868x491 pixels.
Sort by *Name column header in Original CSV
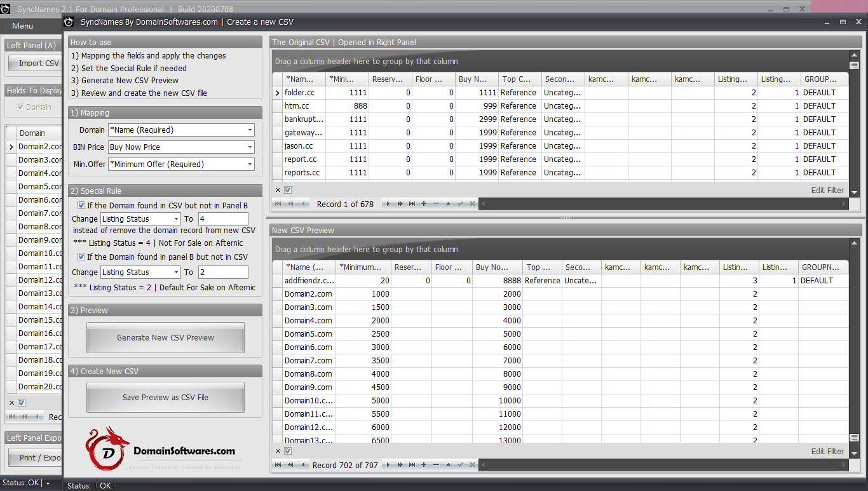(304, 79)
